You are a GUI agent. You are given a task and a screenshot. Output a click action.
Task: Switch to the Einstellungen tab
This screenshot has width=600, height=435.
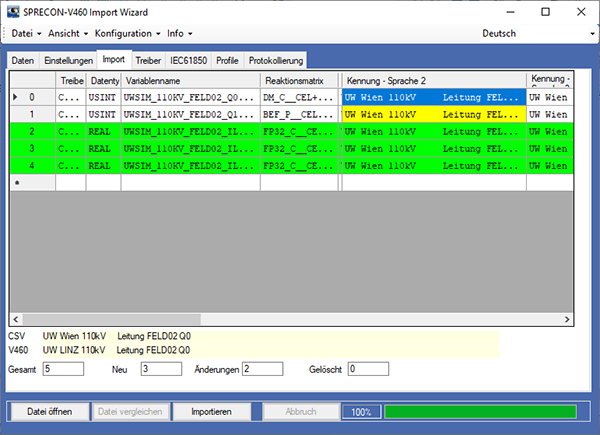[68, 60]
